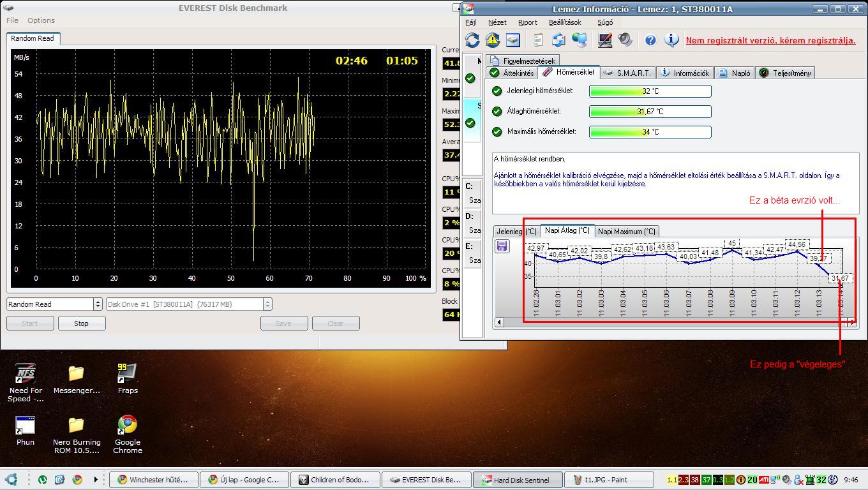
Task: Click the 45 data label on temperature graph
Action: (x=732, y=243)
